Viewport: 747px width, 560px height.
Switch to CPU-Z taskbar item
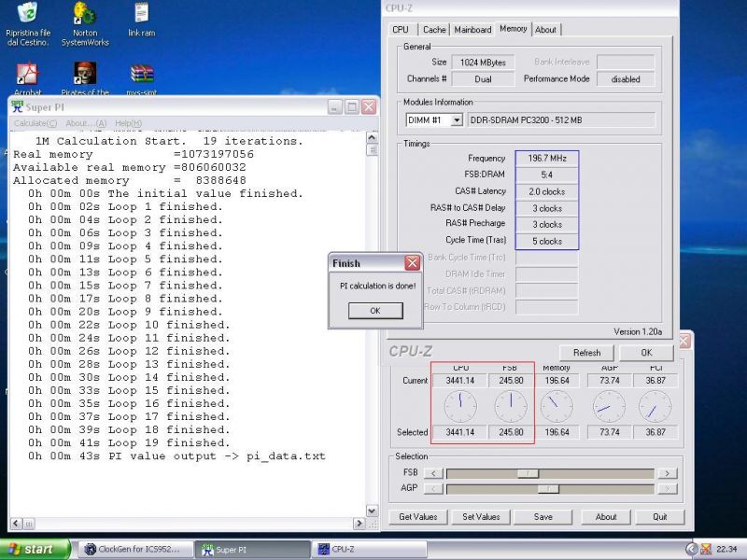click(369, 549)
